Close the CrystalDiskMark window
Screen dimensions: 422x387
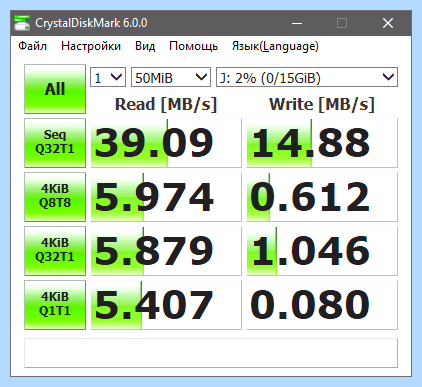(388, 23)
